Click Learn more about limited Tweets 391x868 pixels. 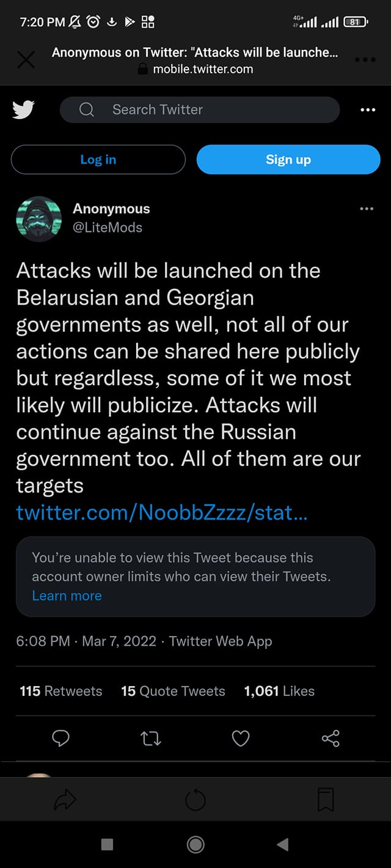pos(67,596)
